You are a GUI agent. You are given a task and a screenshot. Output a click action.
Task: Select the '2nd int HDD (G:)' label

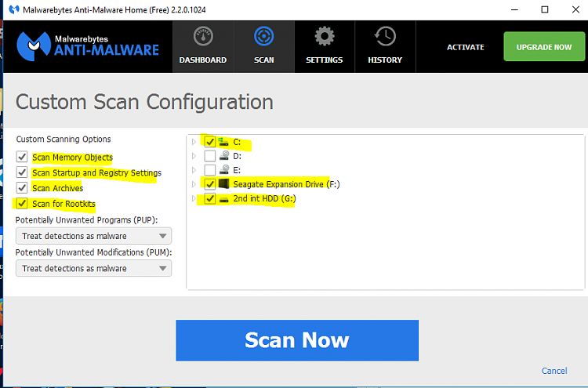264,198
